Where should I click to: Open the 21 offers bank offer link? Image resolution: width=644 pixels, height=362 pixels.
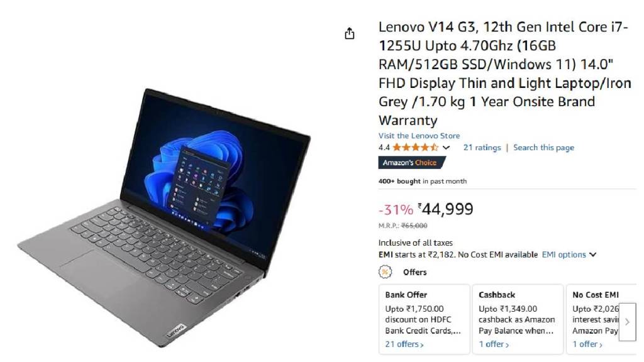(x=404, y=344)
